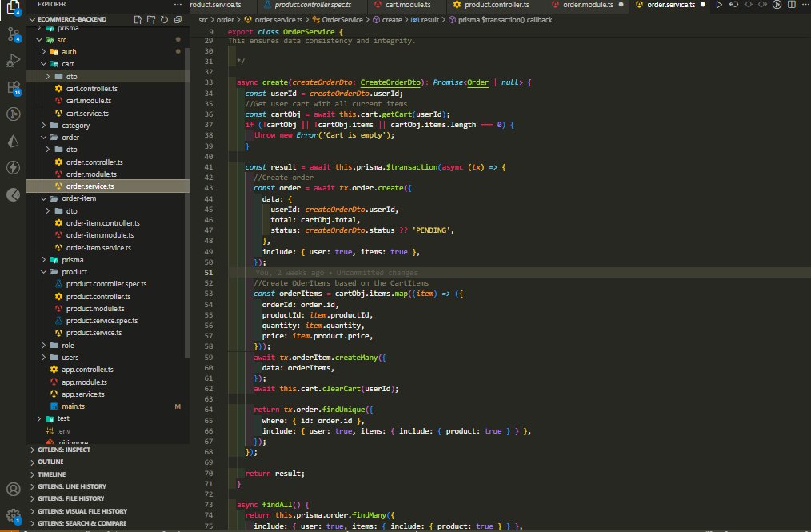Open the .env file in the tree
The width and height of the screenshot is (811, 532).
pos(64,431)
